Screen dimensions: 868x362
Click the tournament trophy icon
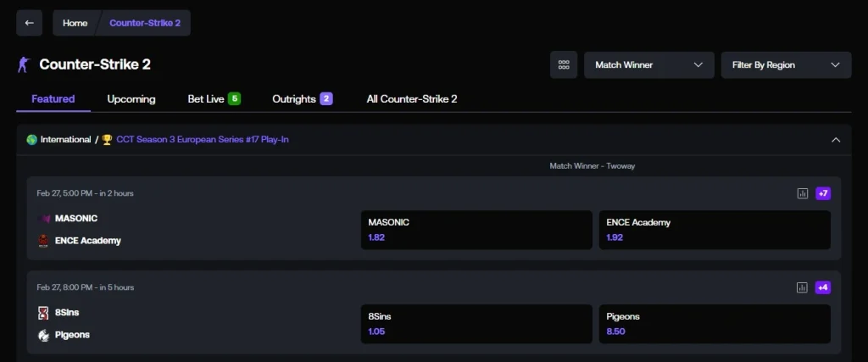(107, 140)
